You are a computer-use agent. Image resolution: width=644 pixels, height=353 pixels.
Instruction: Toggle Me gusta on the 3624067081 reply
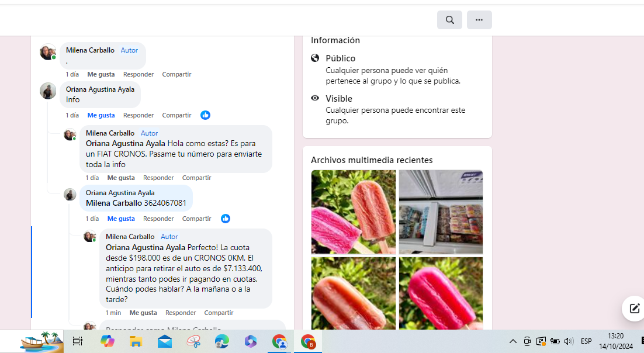tap(121, 219)
